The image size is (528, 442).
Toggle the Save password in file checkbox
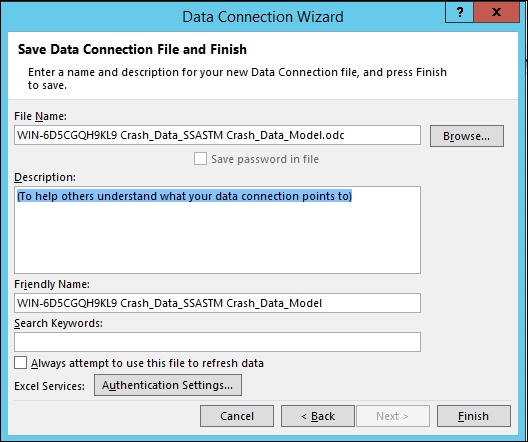coord(200,159)
